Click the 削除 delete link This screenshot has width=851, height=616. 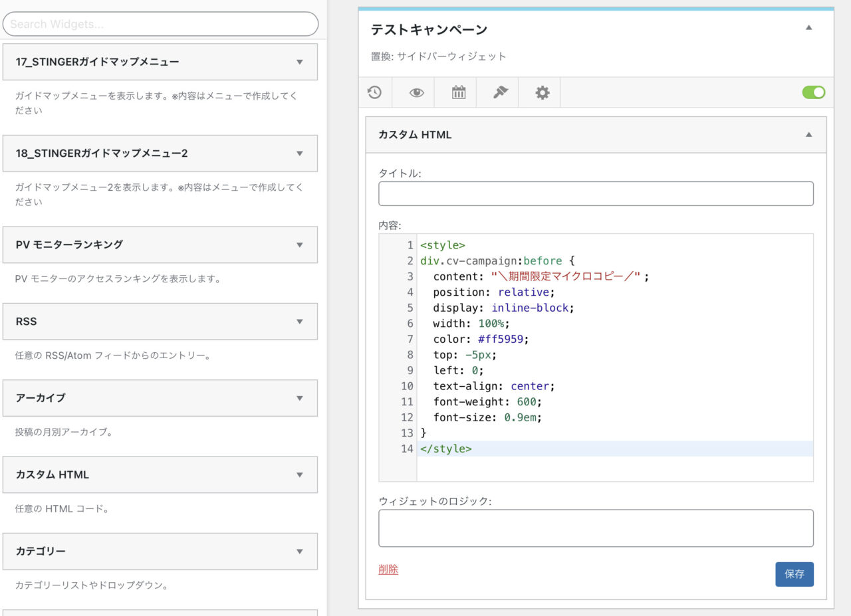(x=388, y=569)
